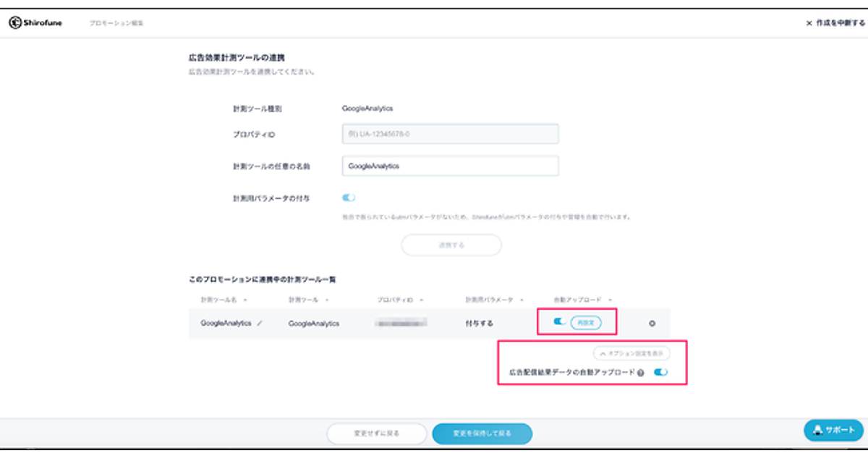
Task: Sort table by プロパティID column
Action: tap(400, 299)
